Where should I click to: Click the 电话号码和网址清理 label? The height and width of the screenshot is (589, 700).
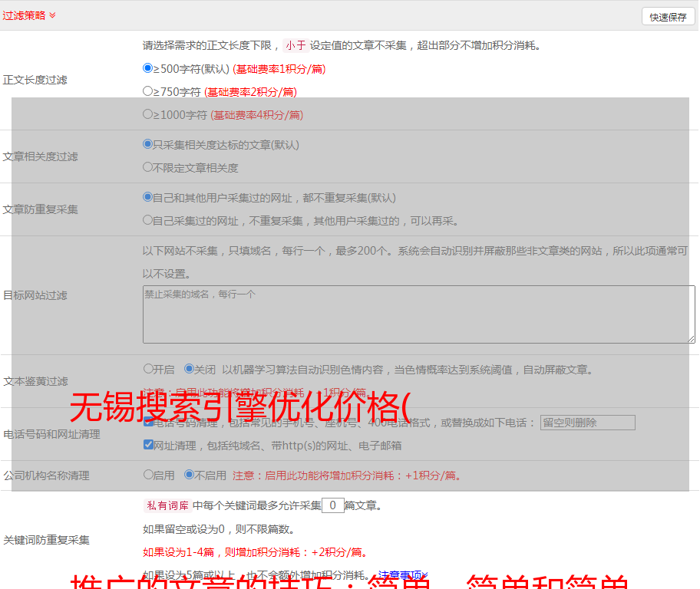pyautogui.click(x=51, y=434)
